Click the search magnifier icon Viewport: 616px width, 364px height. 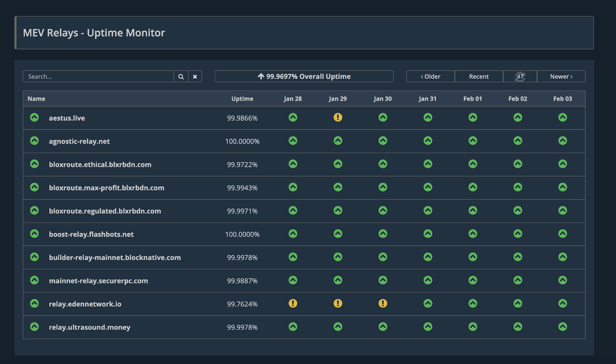coord(181,76)
